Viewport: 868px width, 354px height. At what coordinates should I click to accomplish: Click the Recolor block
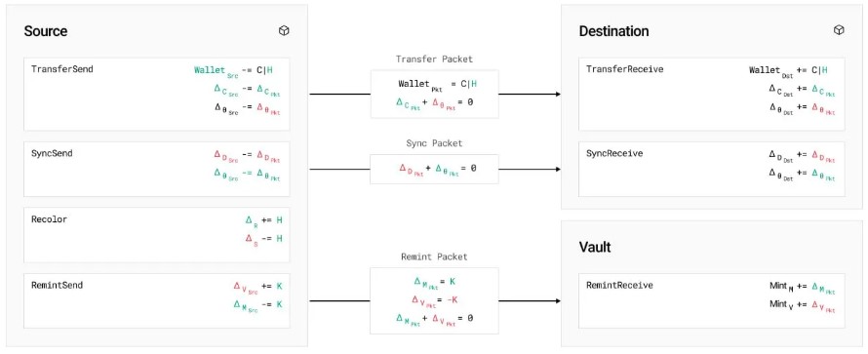(157, 234)
